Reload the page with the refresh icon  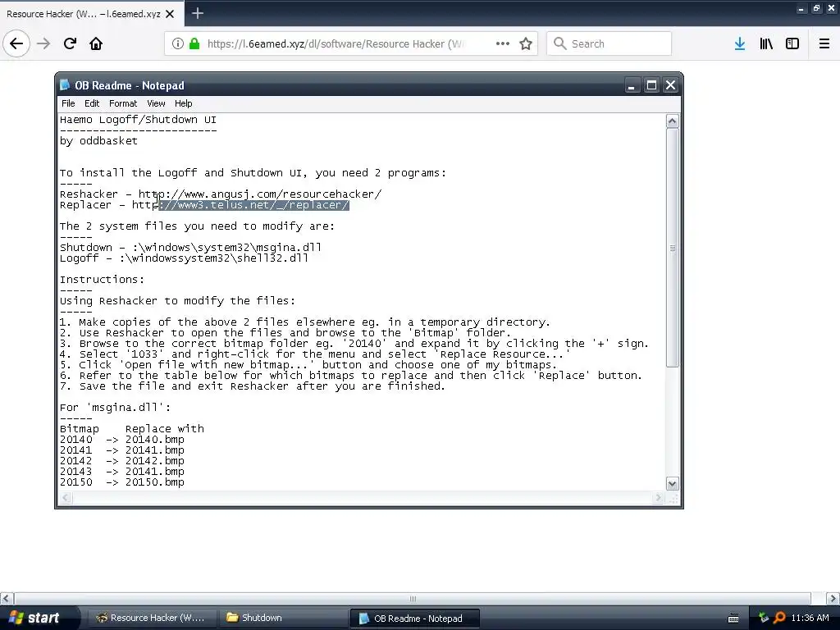(70, 43)
